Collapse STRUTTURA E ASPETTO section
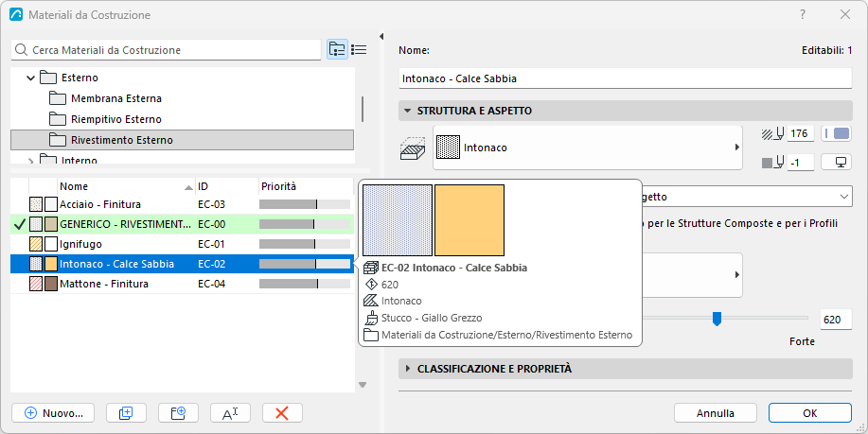The width and height of the screenshot is (868, 434). click(x=408, y=111)
